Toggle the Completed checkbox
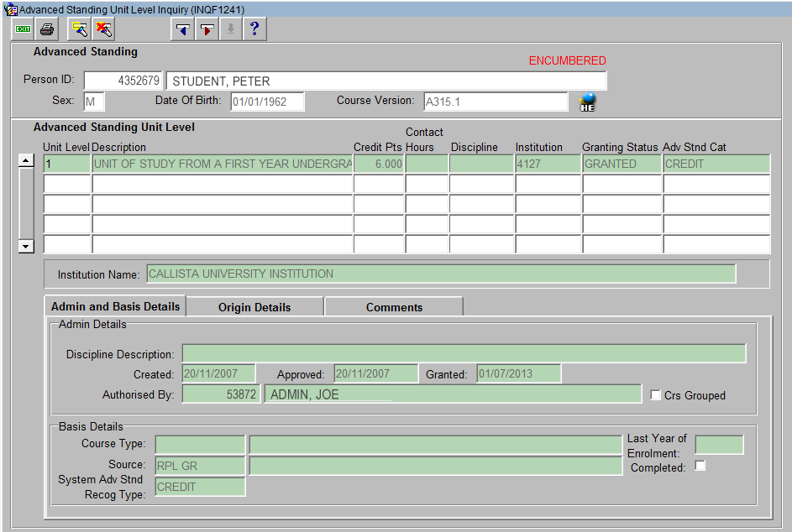Viewport: 792px width, 532px height. click(x=700, y=467)
